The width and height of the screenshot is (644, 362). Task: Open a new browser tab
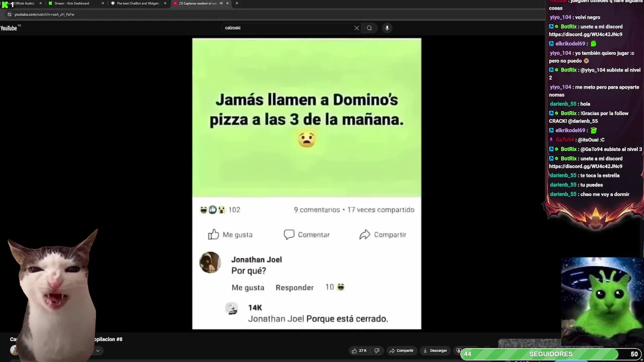tap(237, 3)
